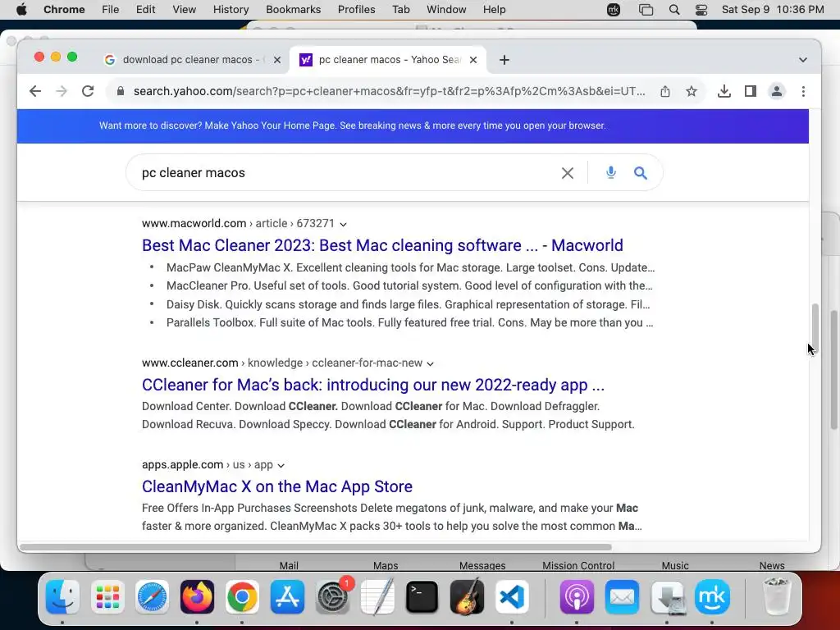Open Best Mac Cleaner 2023 Macworld link

(x=382, y=245)
